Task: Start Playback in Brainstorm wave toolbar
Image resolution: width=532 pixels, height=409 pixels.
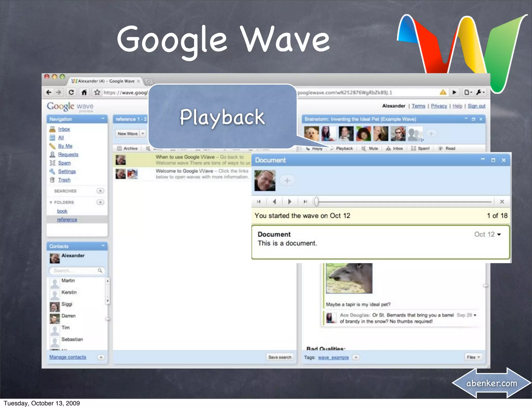Action: 342,148
